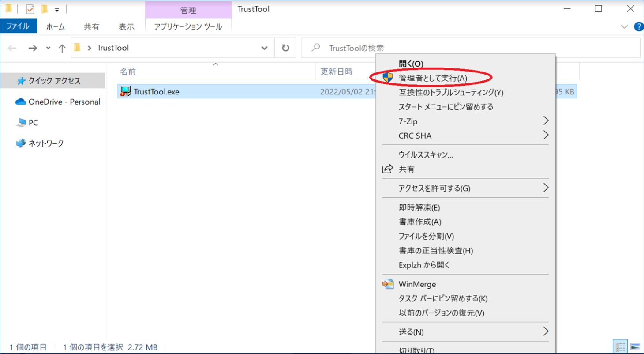Navigate up one folder level
The height and width of the screenshot is (354, 644).
pos(61,48)
